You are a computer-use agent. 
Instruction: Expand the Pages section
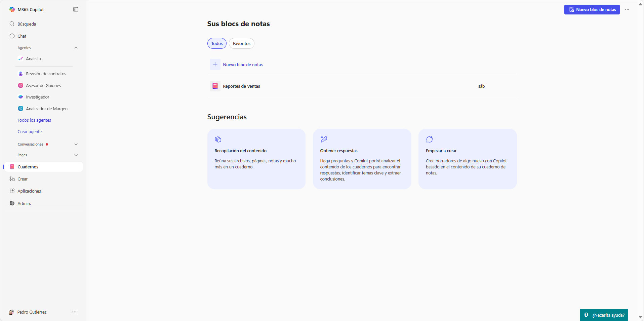tap(76, 155)
